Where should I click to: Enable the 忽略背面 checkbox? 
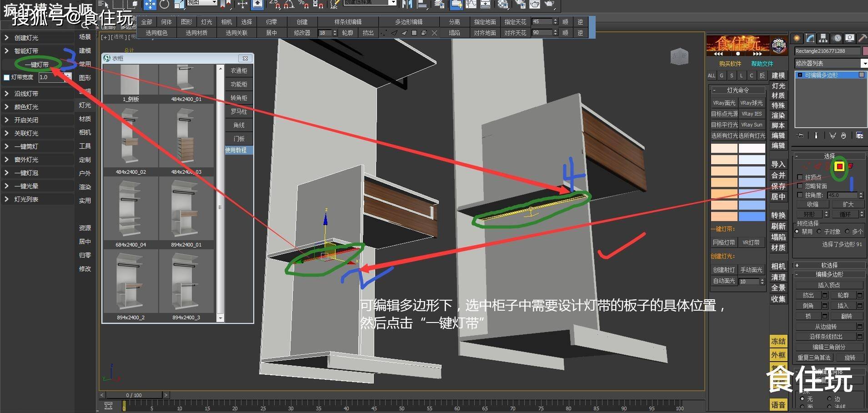[x=800, y=186]
